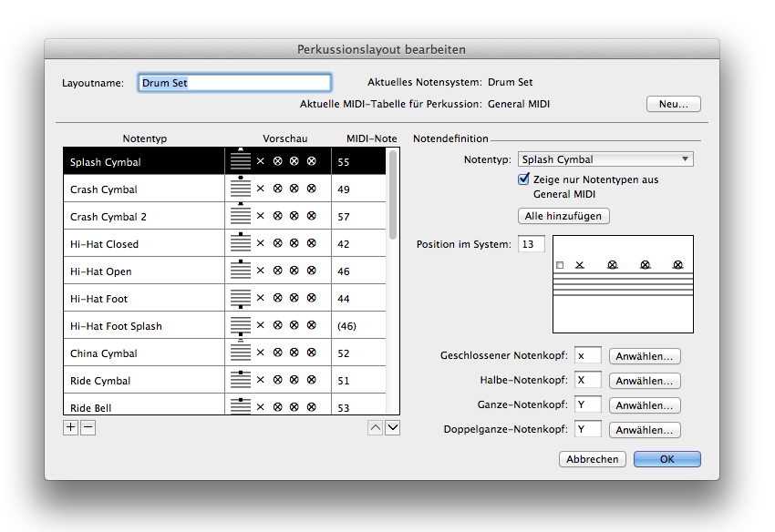Screen dimensions: 775x532
Task: Click Anwählen for Ganze-Notenkopf
Action: (x=645, y=405)
